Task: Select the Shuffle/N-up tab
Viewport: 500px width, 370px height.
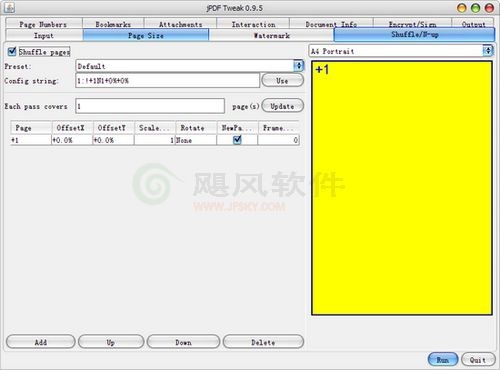Action: pyautogui.click(x=414, y=34)
